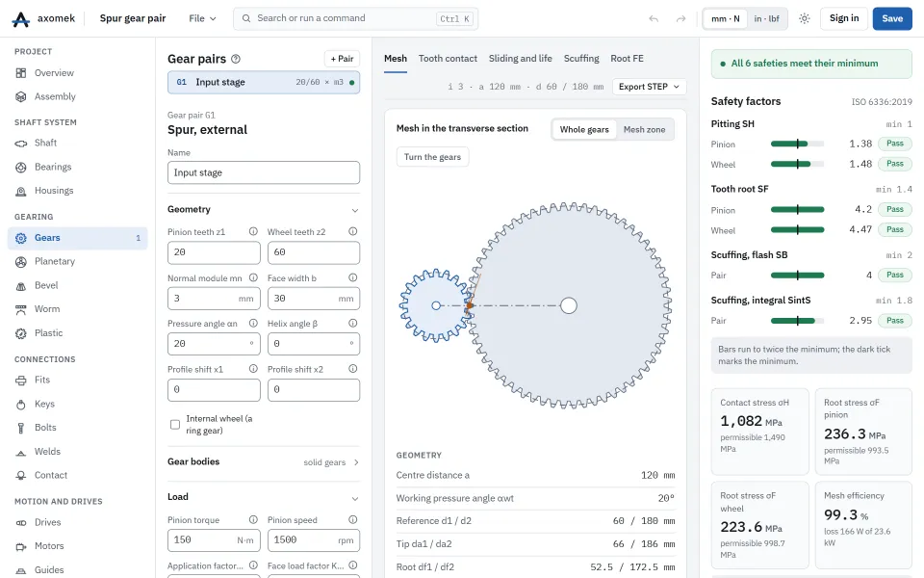Add a new gear pair
924x578 pixels.
click(x=342, y=59)
